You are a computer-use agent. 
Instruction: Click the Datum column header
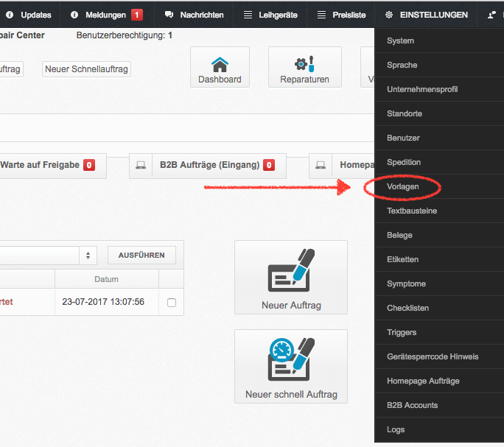(106, 279)
